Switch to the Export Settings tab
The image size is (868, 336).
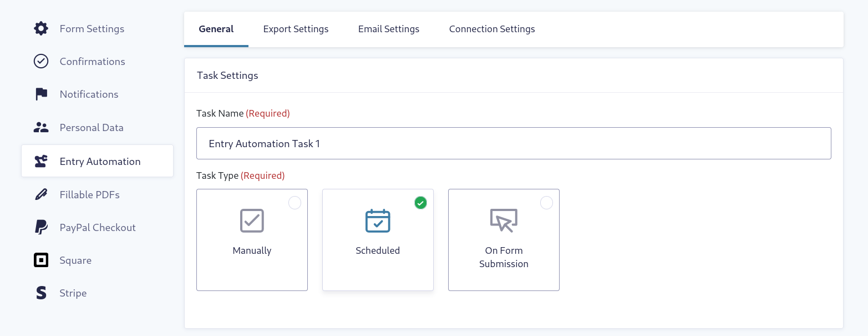(296, 29)
